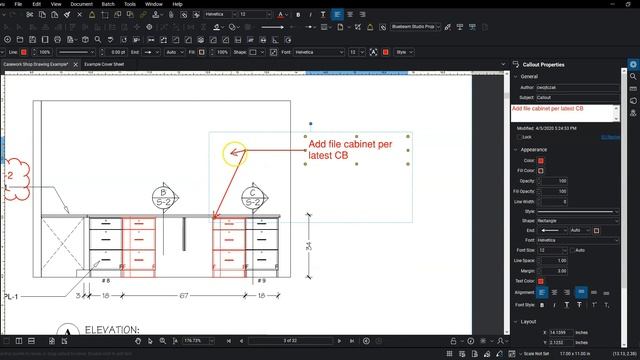Image resolution: width=640 pixels, height=360 pixels.
Task: Click the Color swatch under Appearance
Action: 541,161
